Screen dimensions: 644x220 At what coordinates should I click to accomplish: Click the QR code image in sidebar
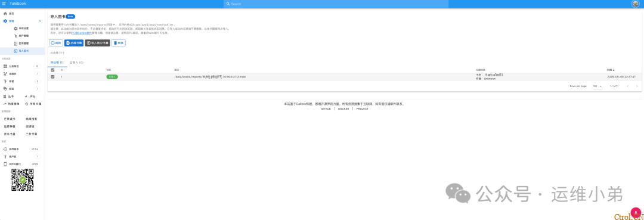point(22,180)
